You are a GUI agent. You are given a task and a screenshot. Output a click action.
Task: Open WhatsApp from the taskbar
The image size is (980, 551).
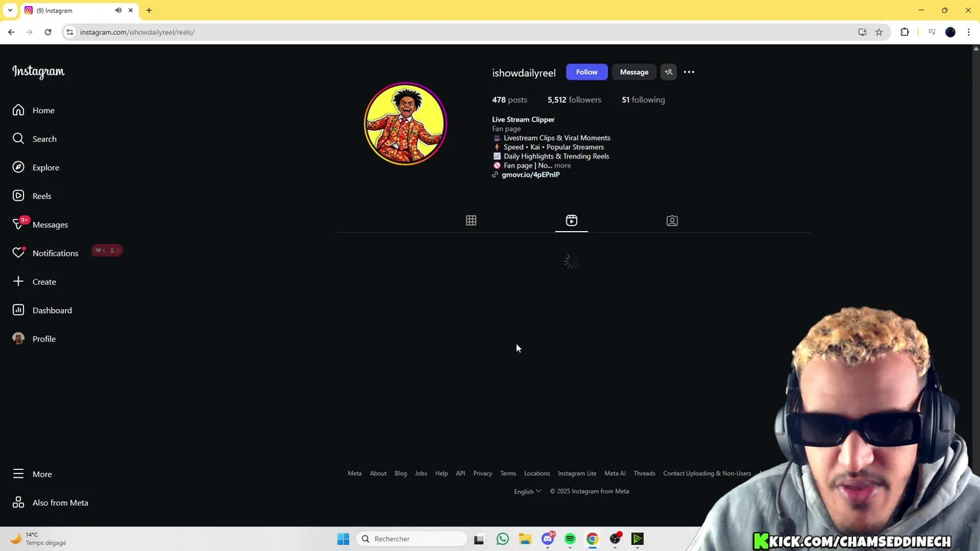coord(502,539)
